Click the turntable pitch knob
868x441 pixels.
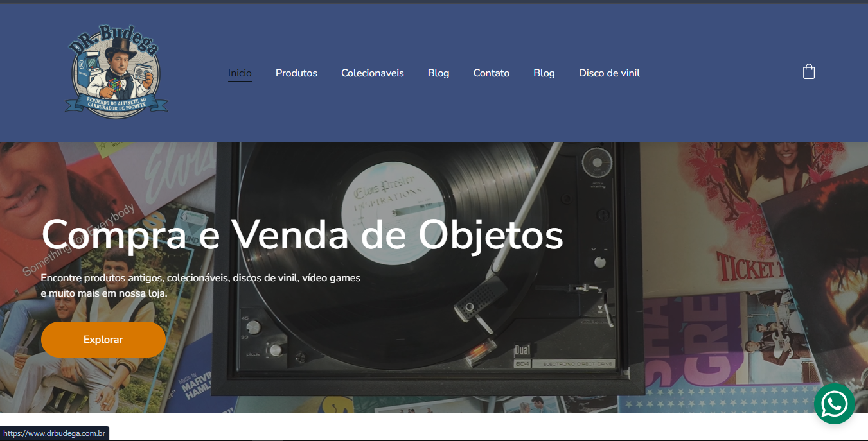pos(275,350)
